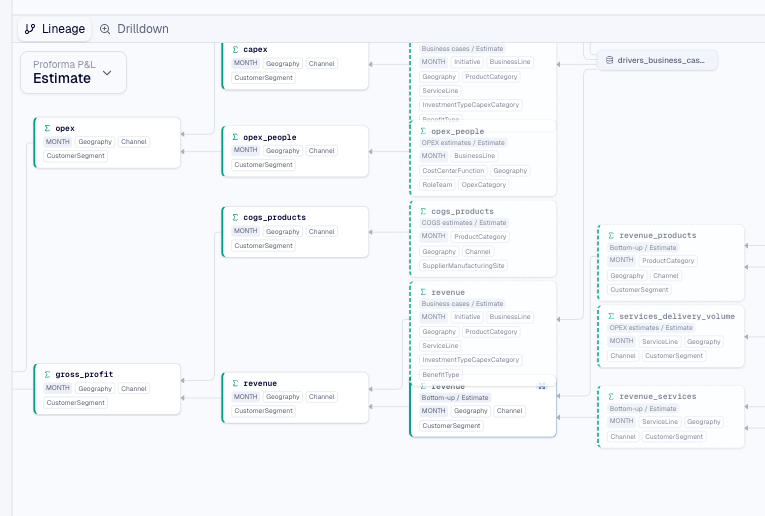The width and height of the screenshot is (765, 516).
Task: Click Geography tag on solid revenue node
Action: (x=283, y=397)
